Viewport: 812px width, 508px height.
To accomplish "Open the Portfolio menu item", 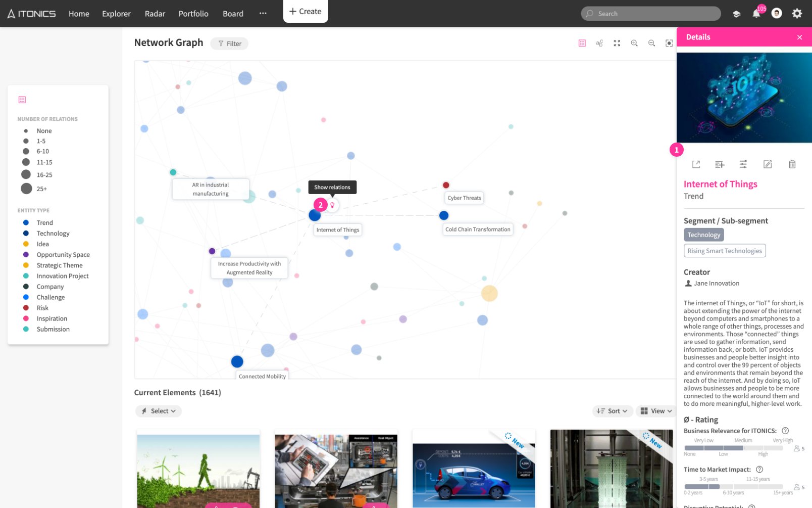I will coord(193,14).
